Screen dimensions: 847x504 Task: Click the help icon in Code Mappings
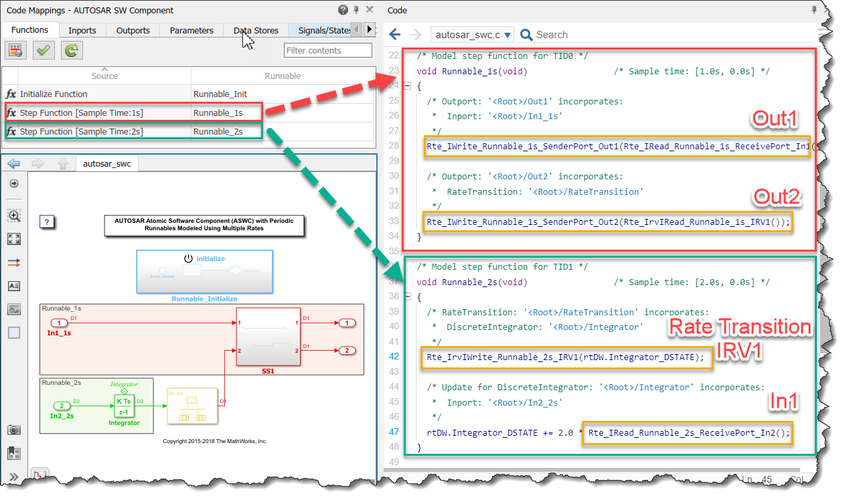pyautogui.click(x=343, y=10)
